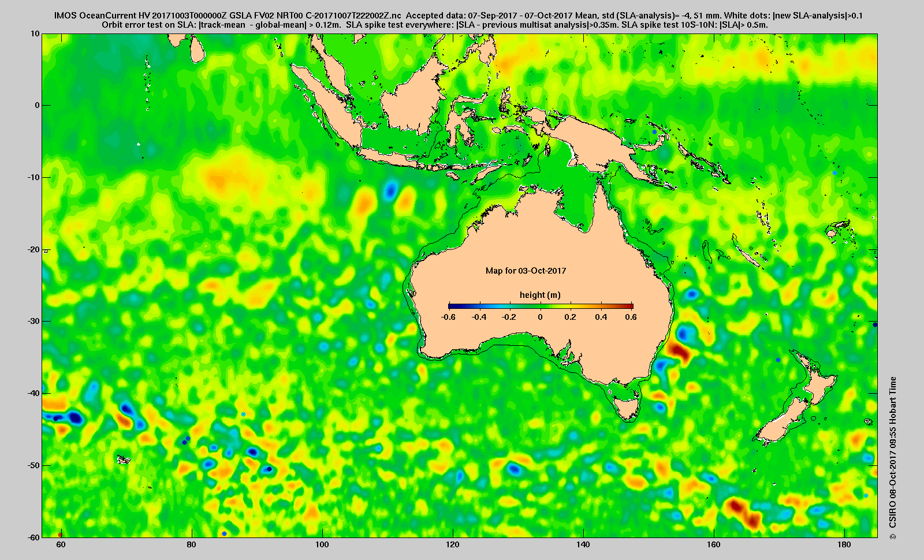Click the latitude axis label -20
The width and height of the screenshot is (924, 560).
[x=33, y=249]
